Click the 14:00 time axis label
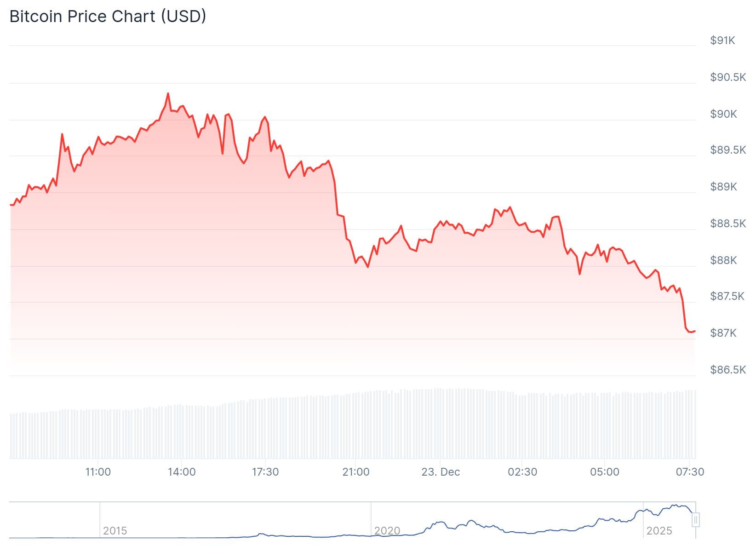The height and width of the screenshot is (552, 756). click(182, 472)
